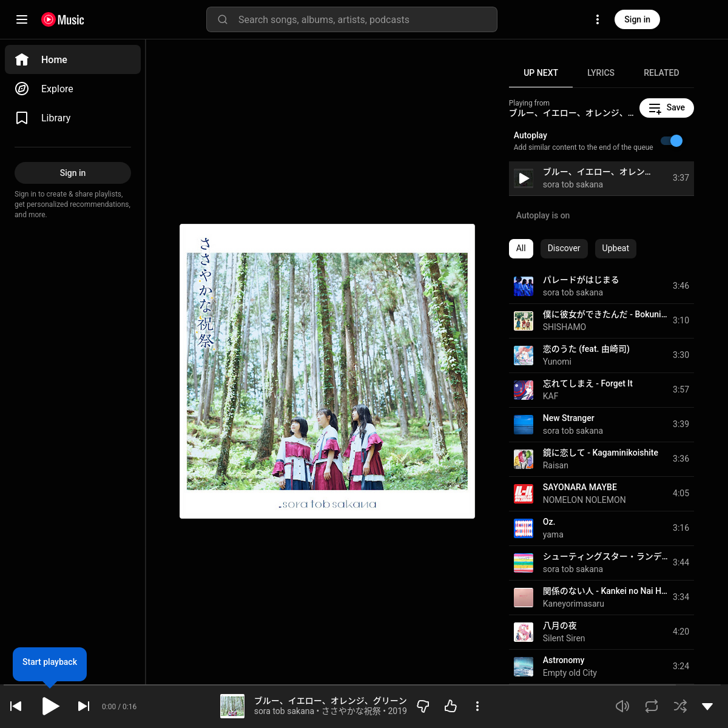Collapse the player page with down arrow
Image resolution: width=728 pixels, height=728 pixels.
(707, 706)
